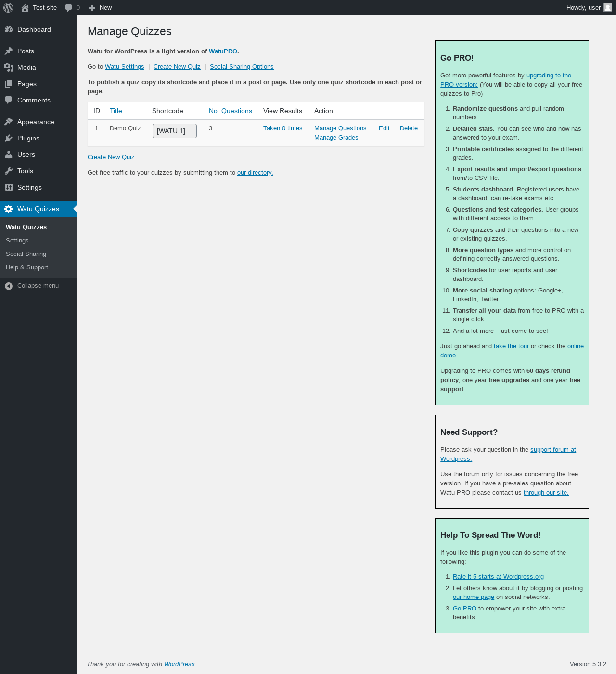Go to Watu Settings link
Screen dimensions: 616x674
point(125,66)
